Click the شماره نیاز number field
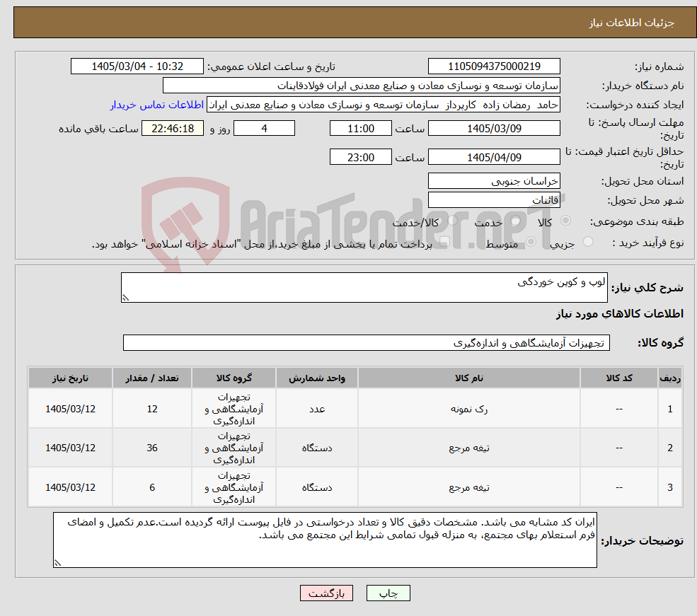 point(494,66)
